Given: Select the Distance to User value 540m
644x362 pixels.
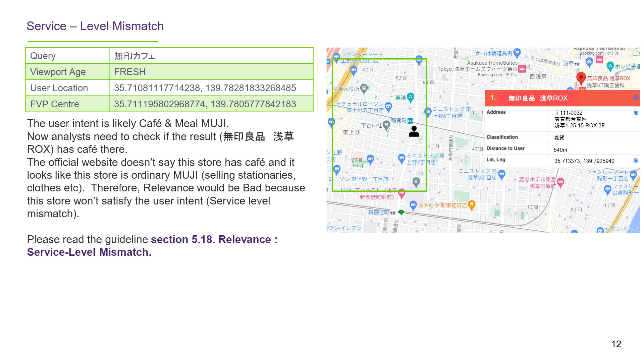Looking at the screenshot, I should 560,150.
